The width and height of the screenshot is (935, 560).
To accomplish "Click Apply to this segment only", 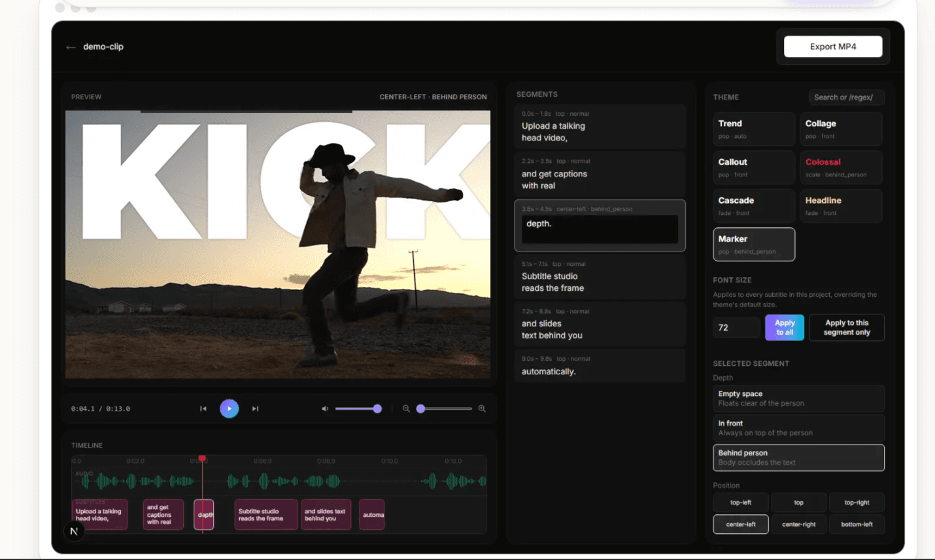I will click(x=847, y=327).
